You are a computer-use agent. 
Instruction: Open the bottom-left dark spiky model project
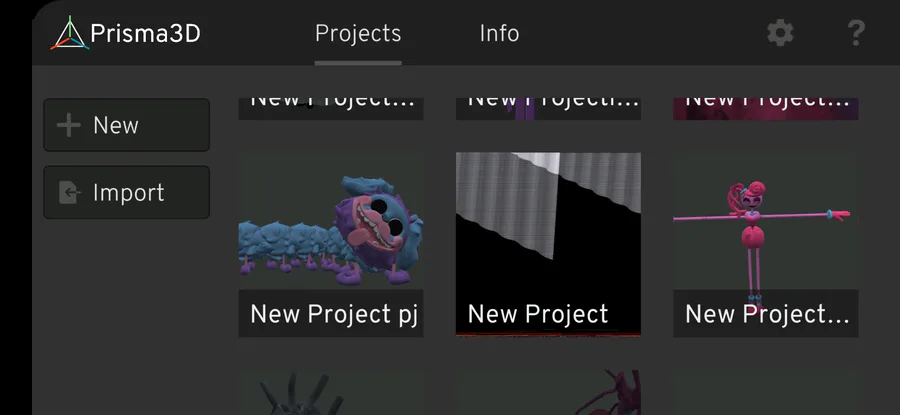point(331,393)
